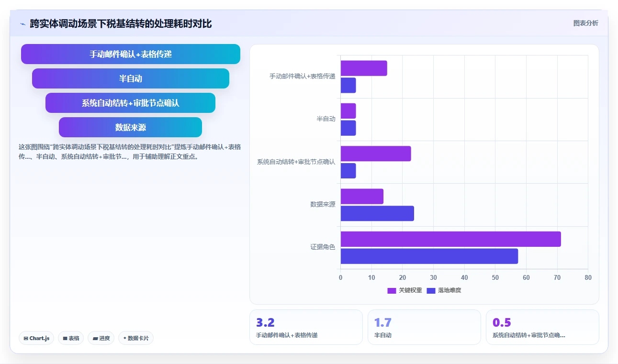
Task: Click the purple 证据角色 bar in the chart
Action: [450, 239]
